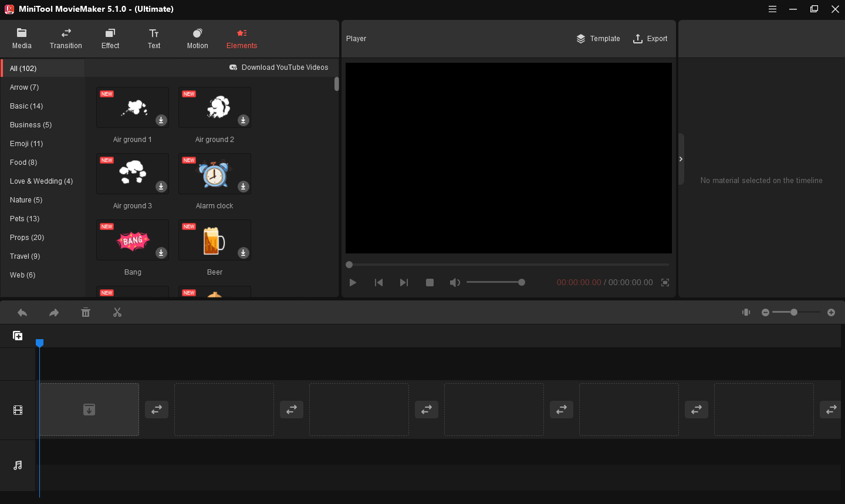Viewport: 845px width, 504px height.
Task: Select the Beer mug thumbnail
Action: tap(215, 240)
